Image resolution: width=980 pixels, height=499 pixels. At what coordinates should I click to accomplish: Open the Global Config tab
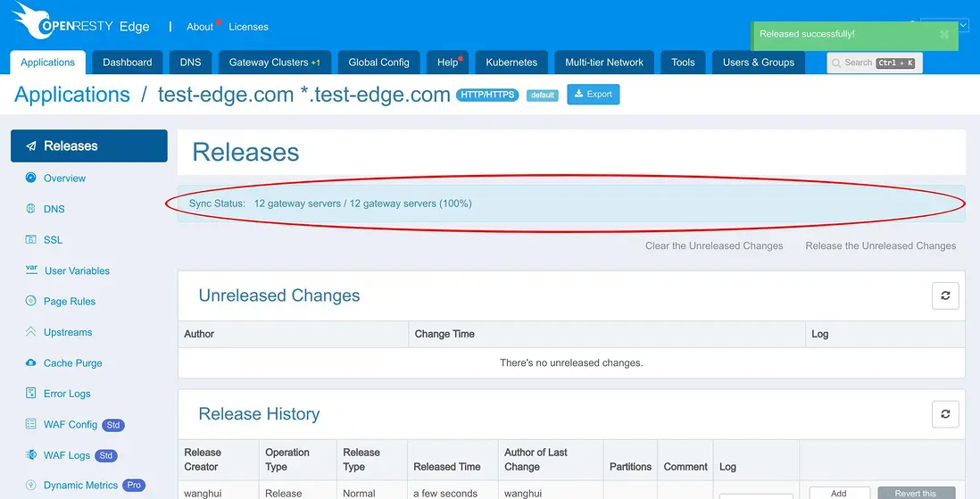point(378,62)
